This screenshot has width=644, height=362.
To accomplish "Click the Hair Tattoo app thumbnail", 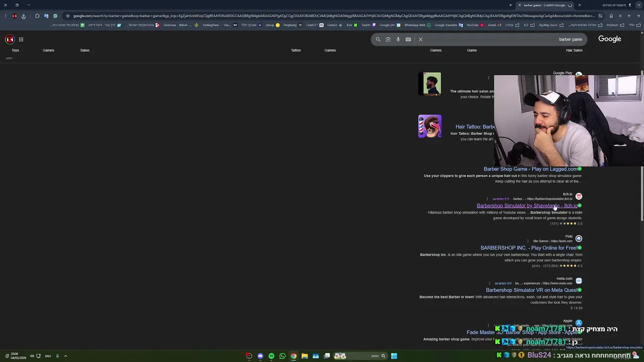I will click(x=430, y=126).
